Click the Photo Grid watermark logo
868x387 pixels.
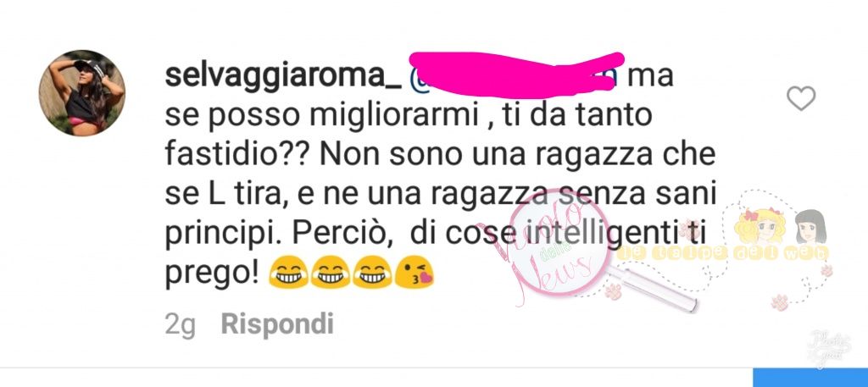(829, 346)
